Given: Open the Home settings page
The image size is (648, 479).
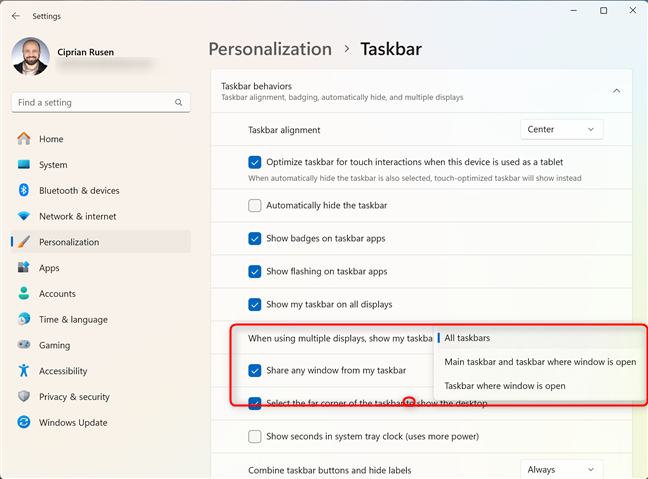Looking at the screenshot, I should (101, 139).
